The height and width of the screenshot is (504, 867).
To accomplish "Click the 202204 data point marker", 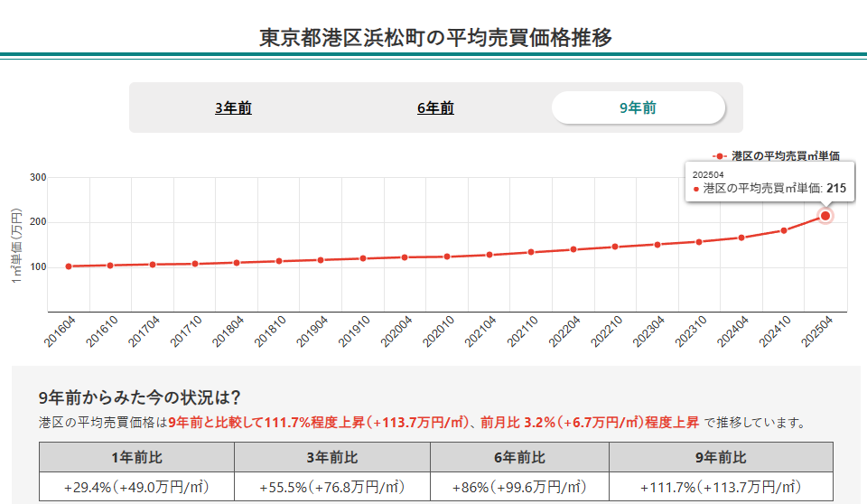I will tap(573, 249).
